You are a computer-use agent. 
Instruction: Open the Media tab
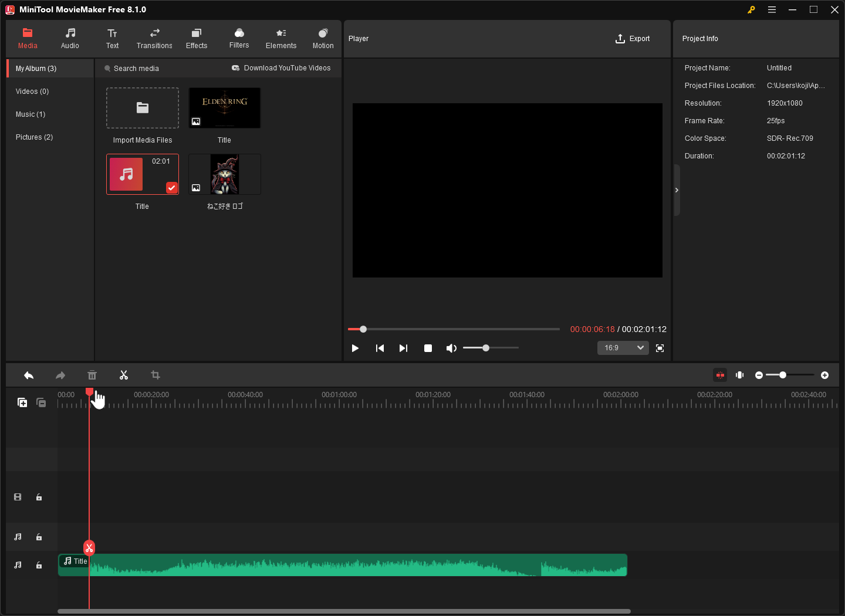tap(28, 39)
